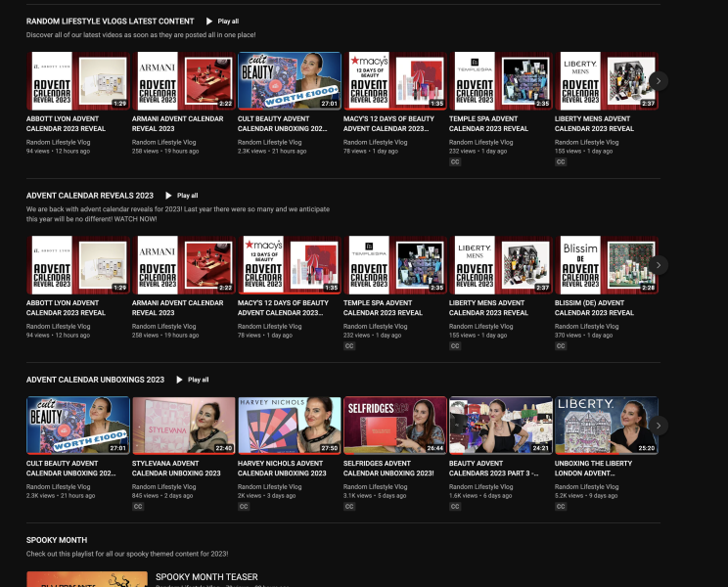This screenshot has width=728, height=587.
Task: Open the Spooky Month playlist heading
Action: pos(57,540)
